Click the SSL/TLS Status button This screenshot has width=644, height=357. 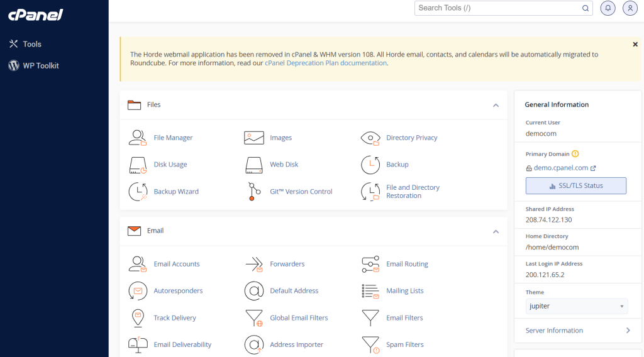click(576, 186)
